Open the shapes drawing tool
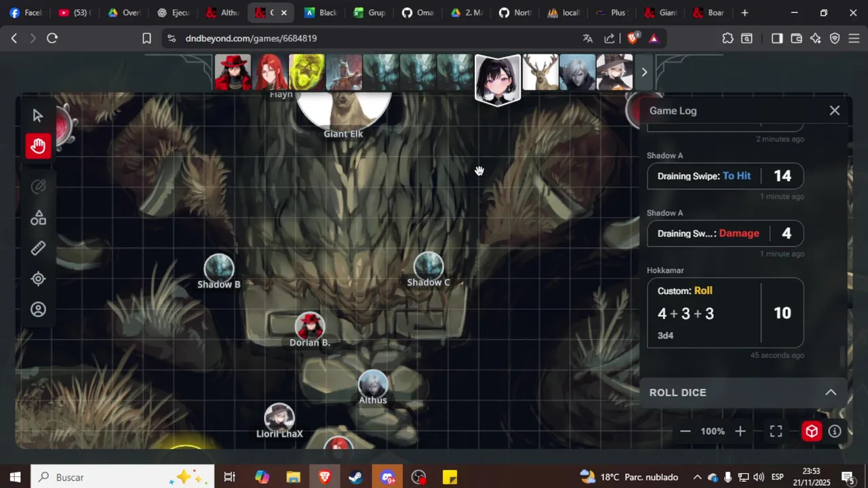The image size is (868, 488). click(38, 218)
